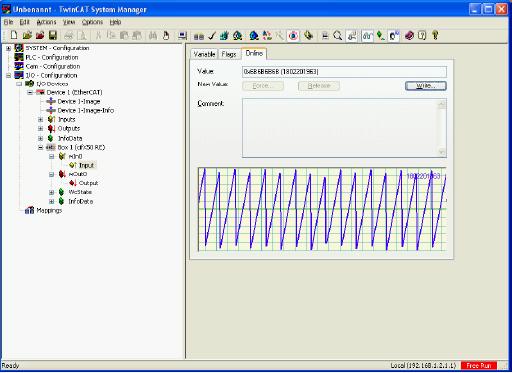
Task: Click the Cam - Configuration icon
Action: 19,66
